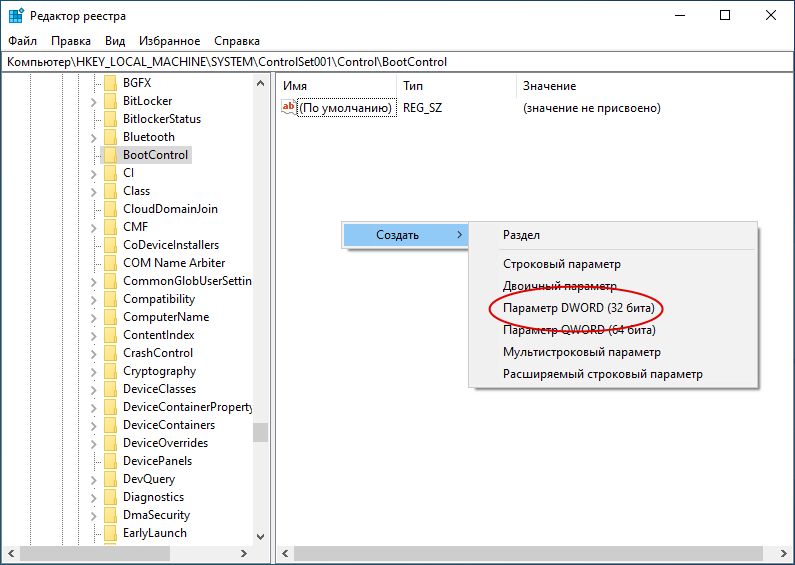Select the DevQuery tree item
The height and width of the screenshot is (565, 795).
point(149,479)
